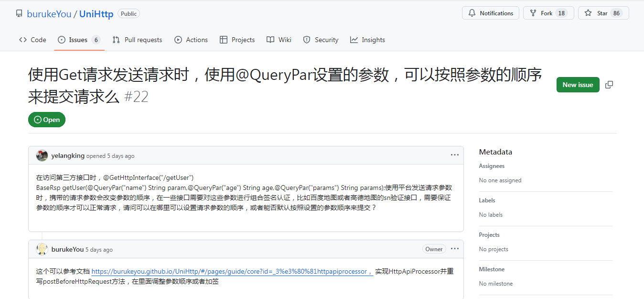Click the issue number #22
The height and width of the screenshot is (299, 644).
(x=136, y=97)
